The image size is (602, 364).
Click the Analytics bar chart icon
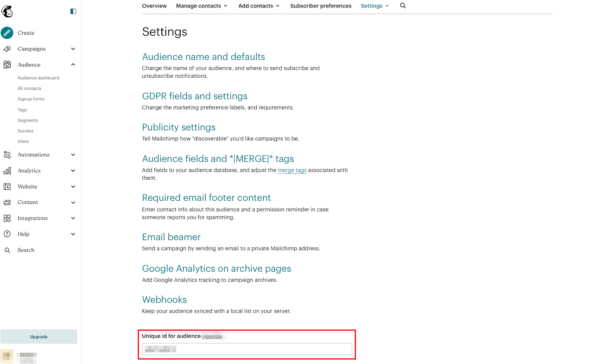pos(7,171)
